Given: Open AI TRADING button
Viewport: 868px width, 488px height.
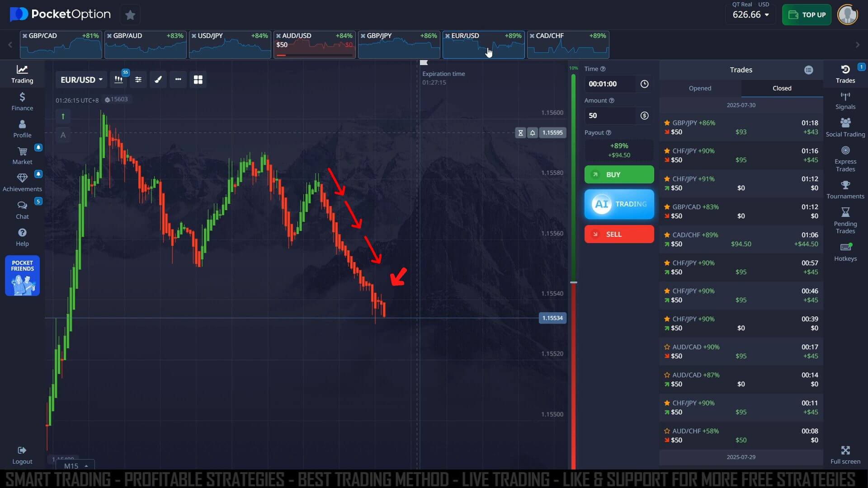Looking at the screenshot, I should (x=619, y=204).
